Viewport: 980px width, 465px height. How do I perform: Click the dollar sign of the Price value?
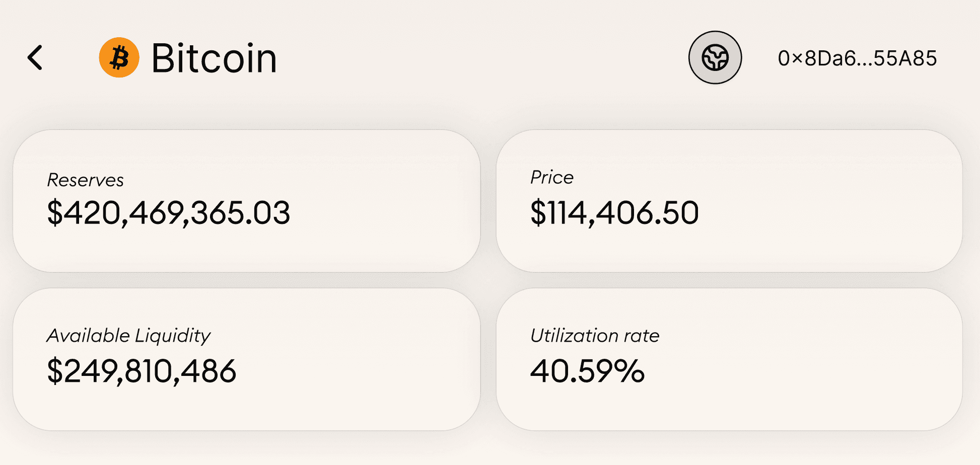click(x=538, y=212)
